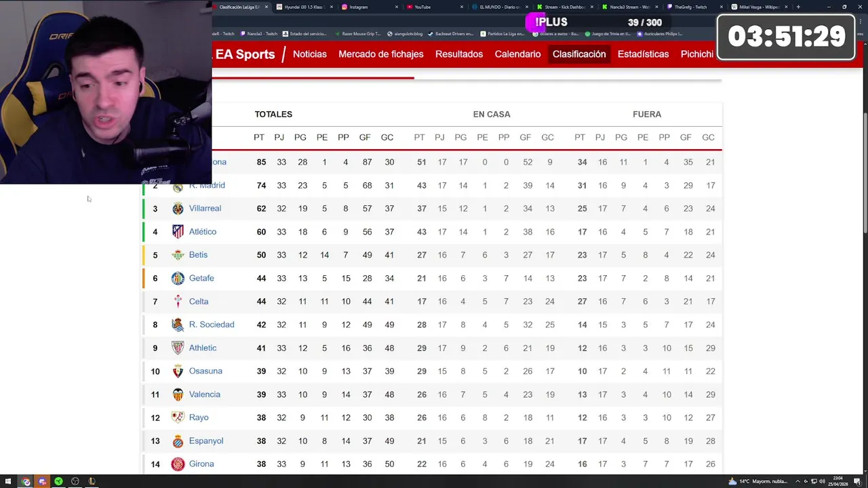Open the Atlético team link
The height and width of the screenshot is (488, 868).
click(203, 232)
